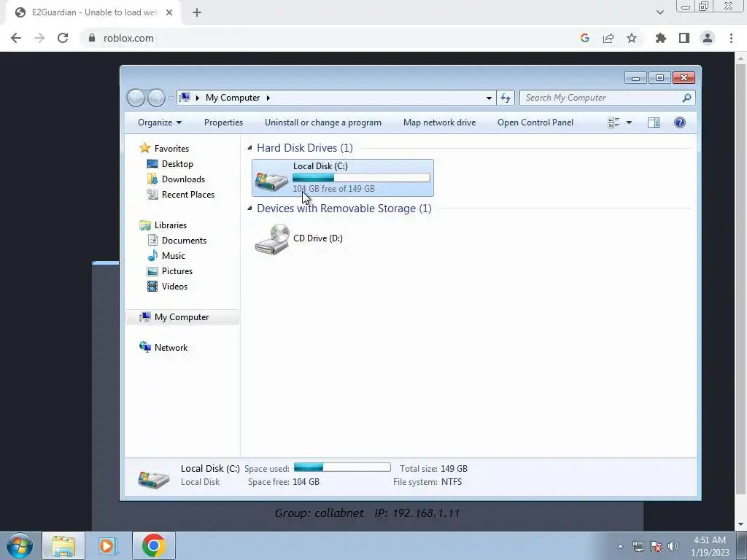747x560 pixels.
Task: Click the Chrome taskbar icon
Action: click(x=153, y=545)
